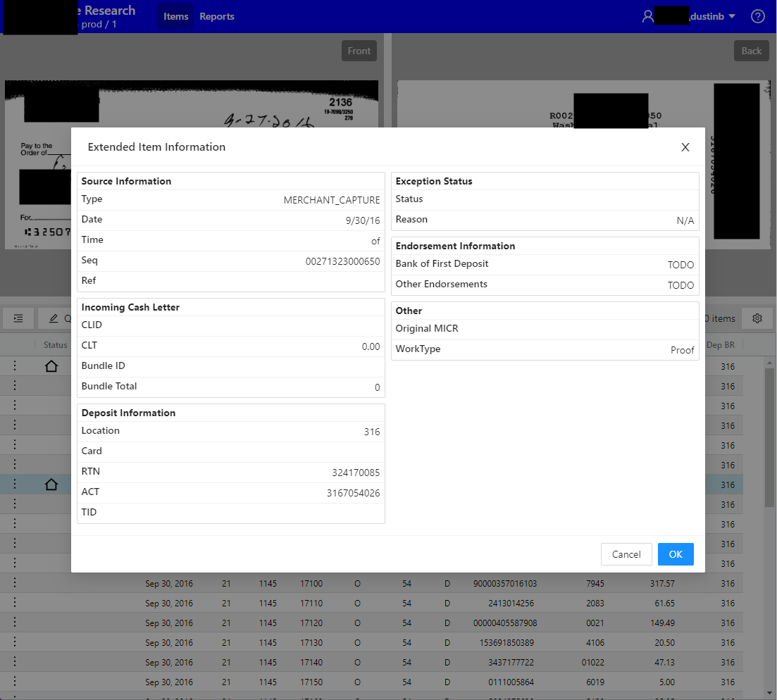
Task: Open row menu for amount 317.57
Action: (15, 583)
